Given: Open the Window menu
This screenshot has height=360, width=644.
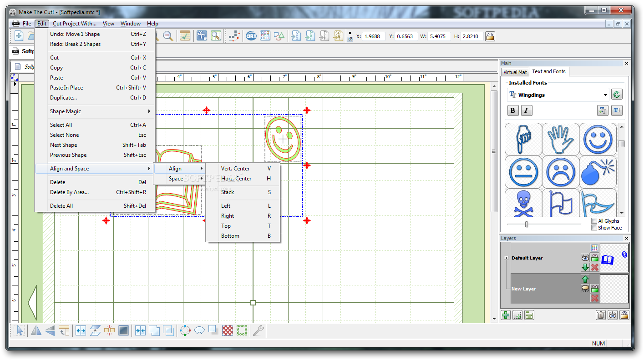Looking at the screenshot, I should click(x=131, y=24).
